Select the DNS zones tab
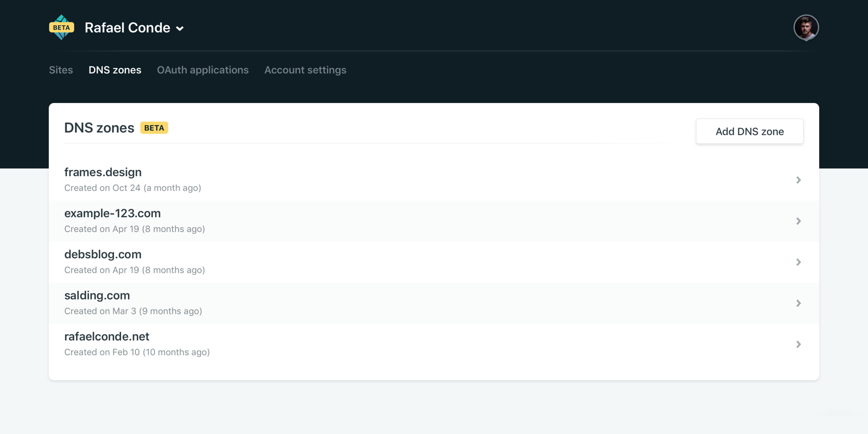868x434 pixels. 115,70
